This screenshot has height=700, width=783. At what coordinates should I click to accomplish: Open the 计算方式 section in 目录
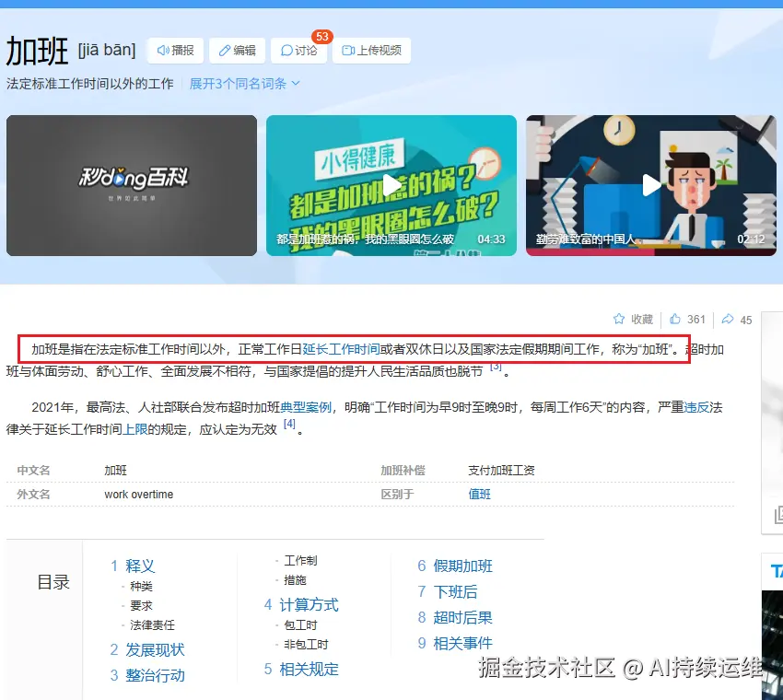click(x=311, y=606)
